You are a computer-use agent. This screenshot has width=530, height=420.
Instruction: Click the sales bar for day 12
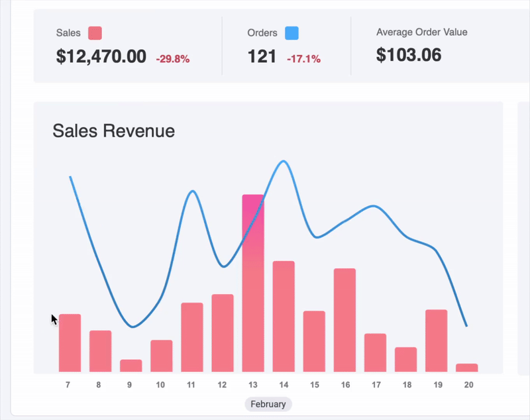pyautogui.click(x=223, y=333)
